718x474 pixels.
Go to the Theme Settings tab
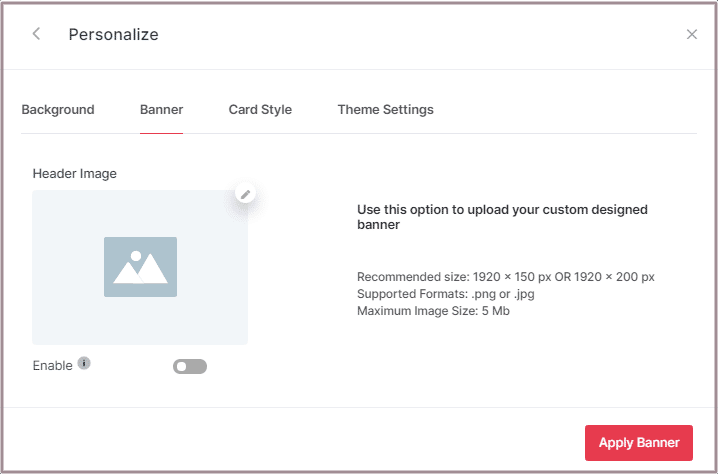coord(385,110)
